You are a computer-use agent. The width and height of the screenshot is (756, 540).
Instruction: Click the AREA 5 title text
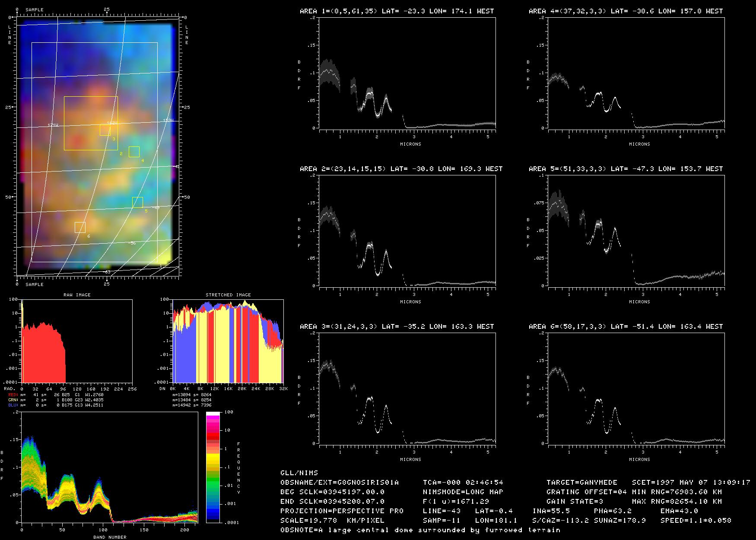[626, 169]
